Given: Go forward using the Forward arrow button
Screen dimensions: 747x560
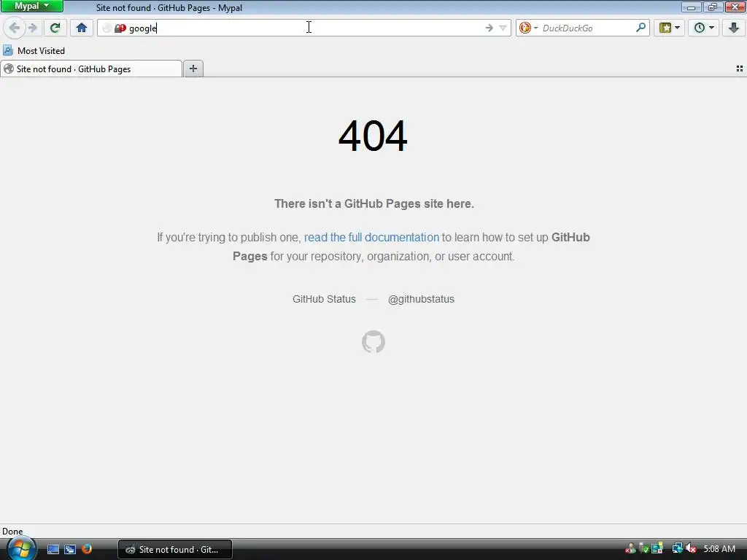Looking at the screenshot, I should click(x=32, y=28).
